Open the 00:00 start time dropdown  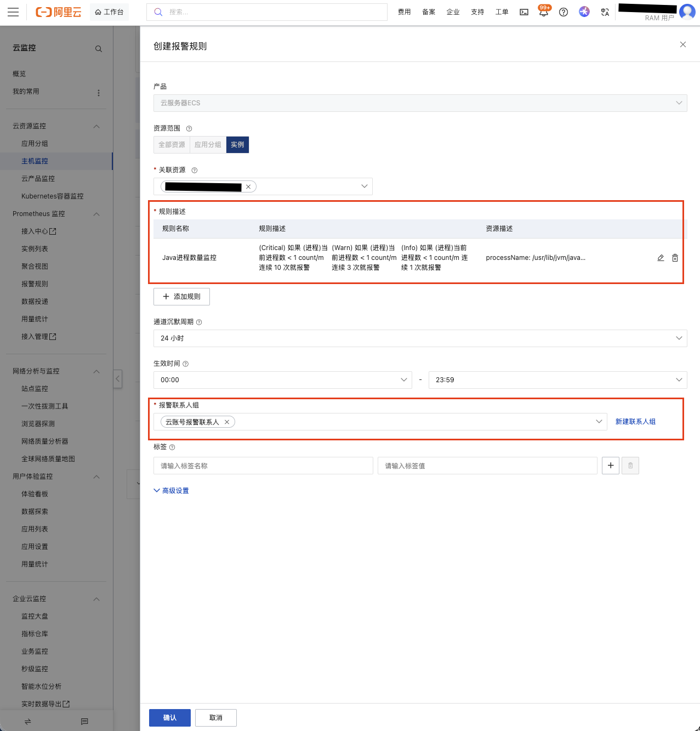pos(282,380)
